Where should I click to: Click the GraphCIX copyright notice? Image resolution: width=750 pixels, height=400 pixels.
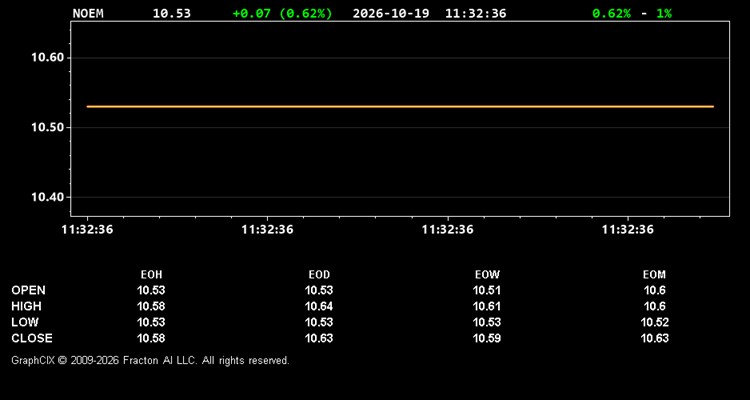click(150, 360)
